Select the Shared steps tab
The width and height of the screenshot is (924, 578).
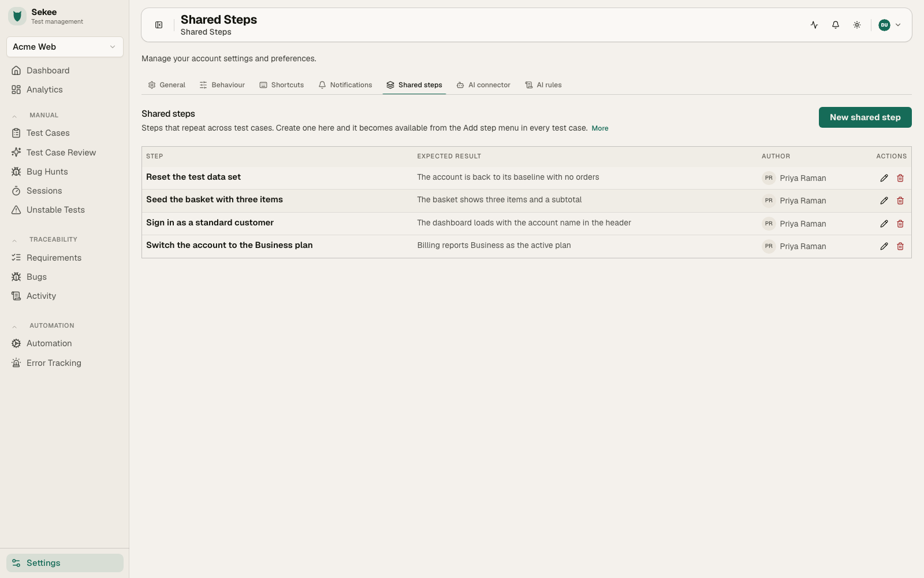414,85
